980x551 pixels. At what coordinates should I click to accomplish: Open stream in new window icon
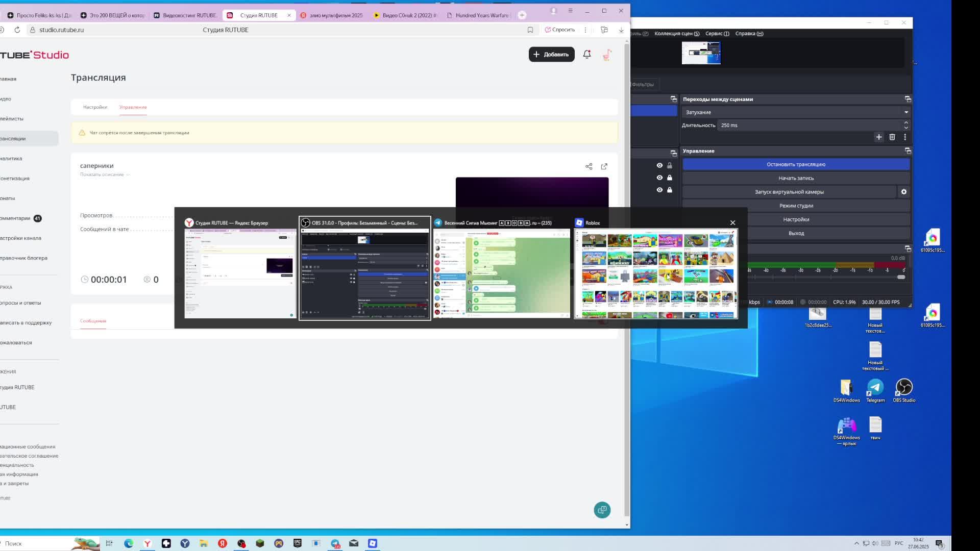[x=604, y=167]
